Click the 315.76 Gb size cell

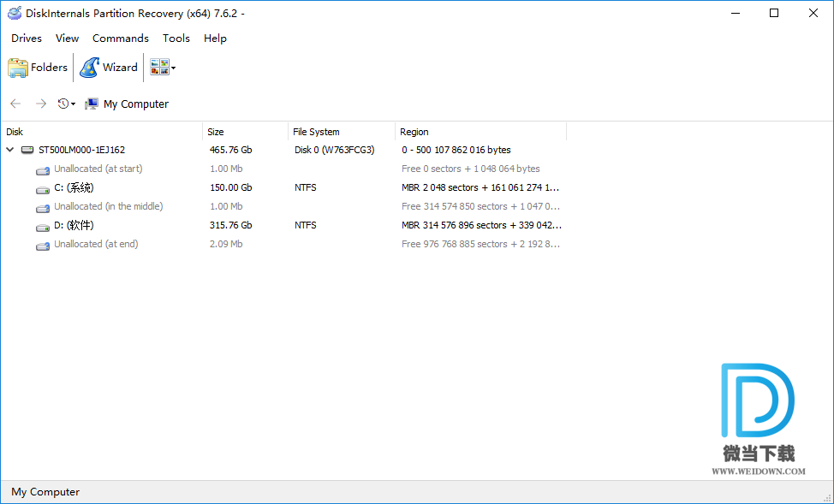tap(231, 225)
